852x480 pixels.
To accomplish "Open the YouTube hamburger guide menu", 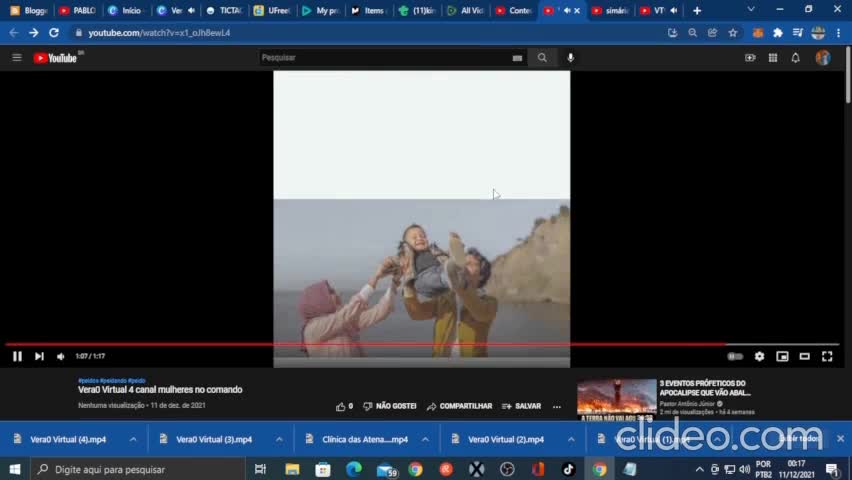I will (17, 58).
